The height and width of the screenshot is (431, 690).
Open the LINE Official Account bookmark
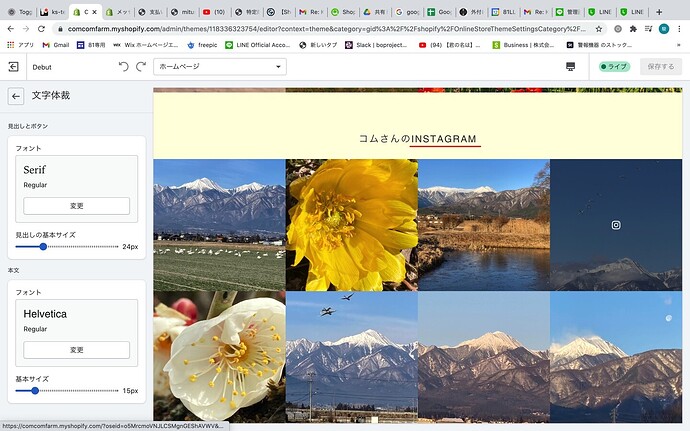(x=257, y=45)
